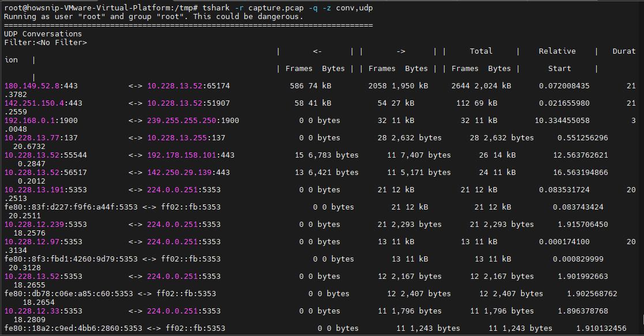The height and width of the screenshot is (336, 644).
Task: Click the IPv6 address fe80::18a2:c9ed:4bb6:2860:5353
Action: coord(73,328)
